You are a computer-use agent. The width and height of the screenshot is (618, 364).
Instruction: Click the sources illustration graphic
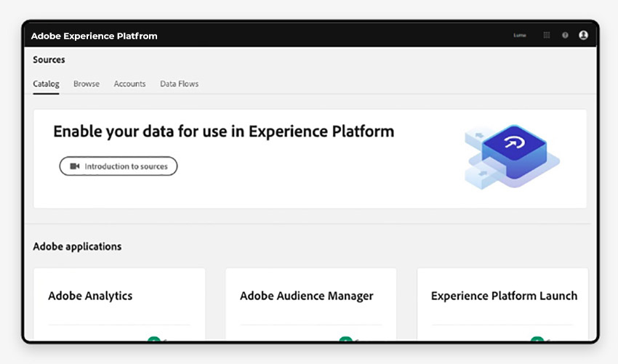click(512, 157)
